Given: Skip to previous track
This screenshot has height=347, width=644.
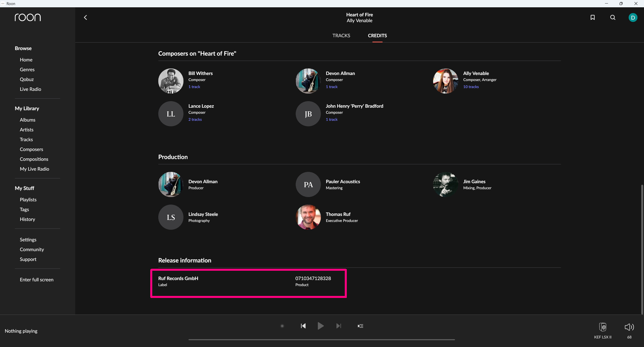Looking at the screenshot, I should pos(303,326).
